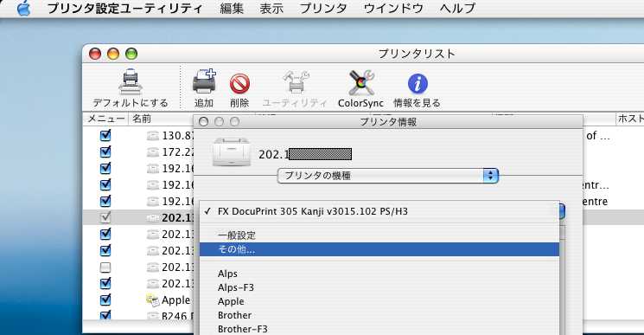This screenshot has height=335, width=644.
Task: Choose FX DocuPrint 305 Kanji v3015.102 PS/H3
Action: [379, 211]
